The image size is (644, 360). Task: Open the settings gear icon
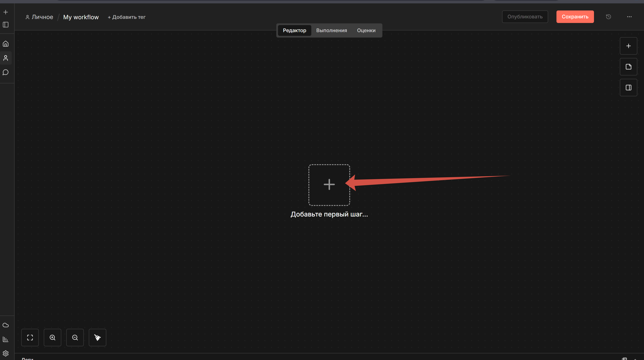coord(5,353)
